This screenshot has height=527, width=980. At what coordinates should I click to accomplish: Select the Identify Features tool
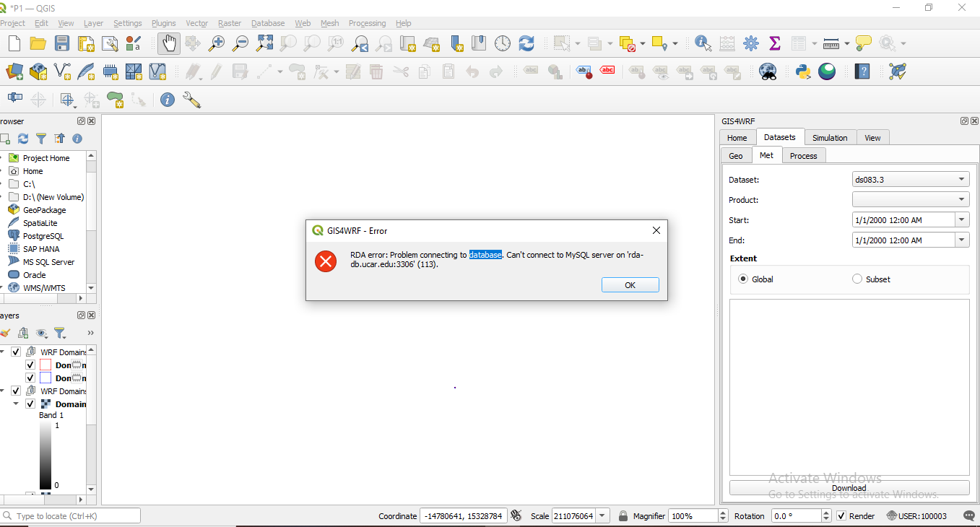click(703, 43)
